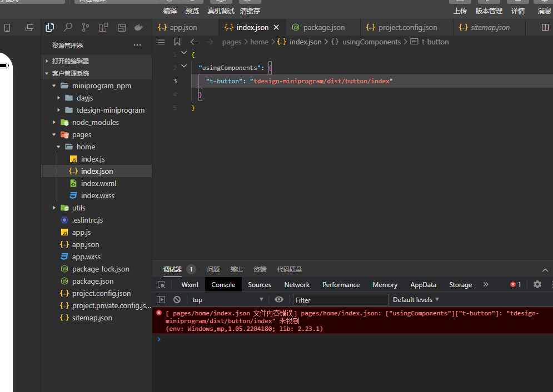The image size is (553, 392).
Task: Navigate forward with the right arrow
Action: 210,42
